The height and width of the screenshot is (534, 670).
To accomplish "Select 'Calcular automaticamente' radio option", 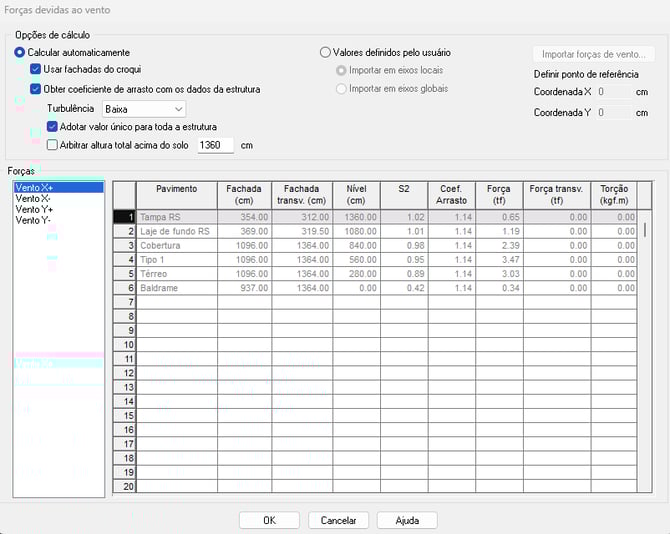I will [20, 52].
